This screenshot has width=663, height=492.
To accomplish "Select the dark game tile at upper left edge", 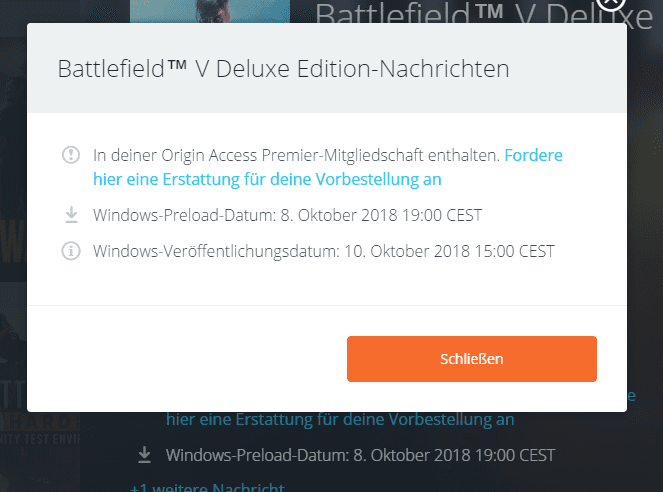I will point(14,159).
